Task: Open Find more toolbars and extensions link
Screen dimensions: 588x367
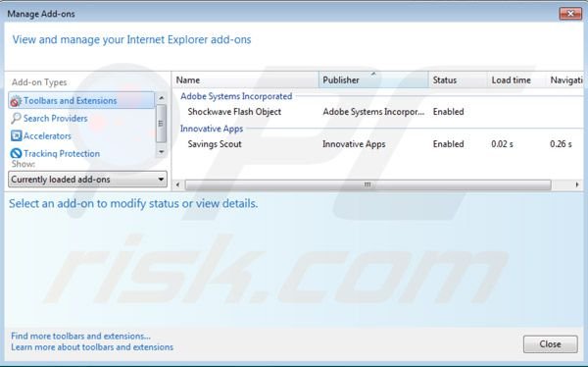Action: (x=80, y=336)
